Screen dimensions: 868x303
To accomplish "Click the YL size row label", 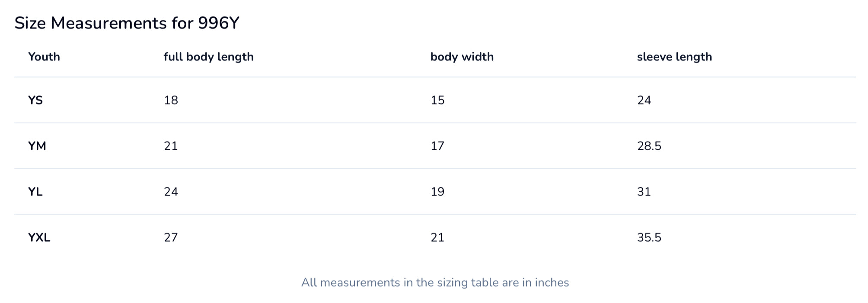I will (x=35, y=192).
